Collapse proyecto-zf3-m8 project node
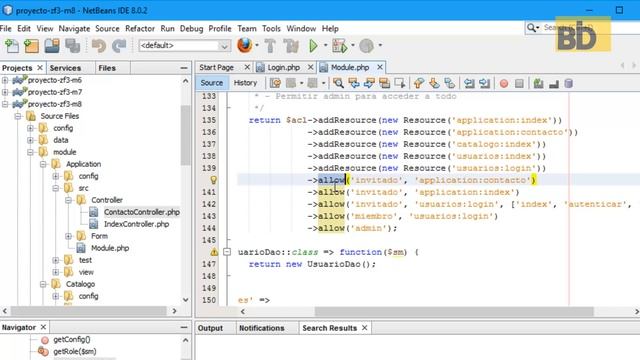Screen dimensions: 640x360 (5, 104)
